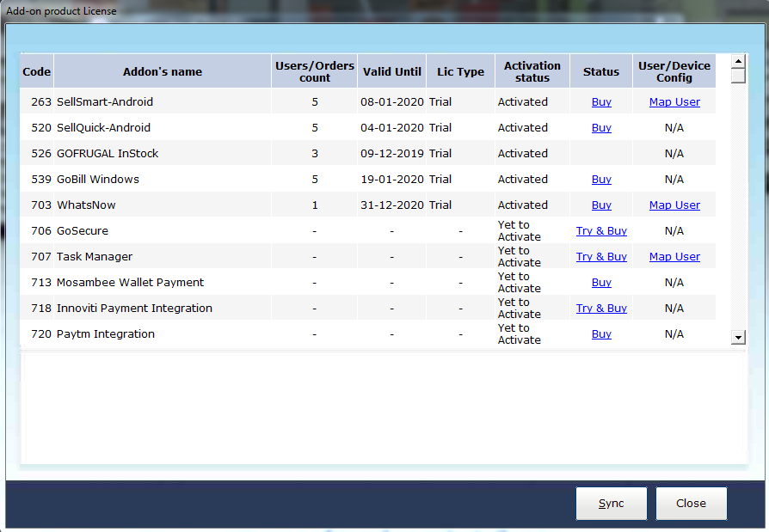
Task: Select the Innoviti Payment Integration name
Action: [134, 309]
